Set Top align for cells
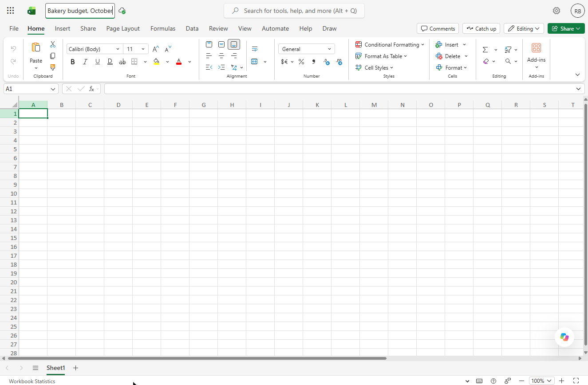 click(209, 44)
